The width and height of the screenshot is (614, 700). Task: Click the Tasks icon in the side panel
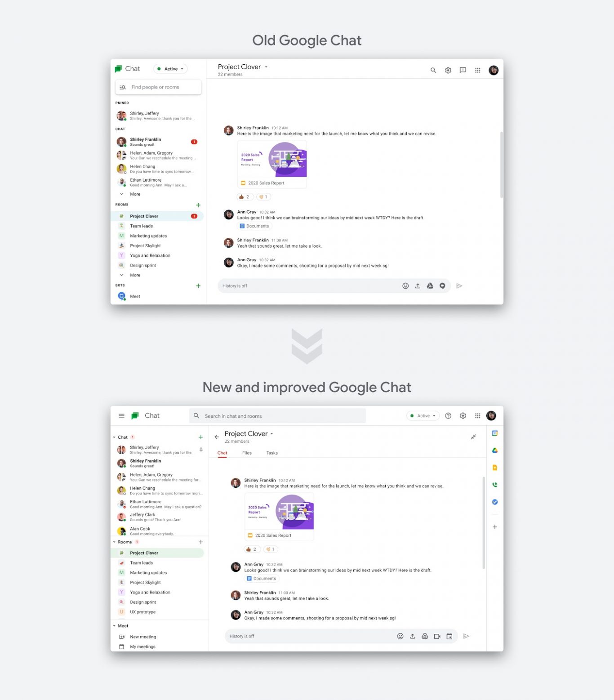[494, 502]
